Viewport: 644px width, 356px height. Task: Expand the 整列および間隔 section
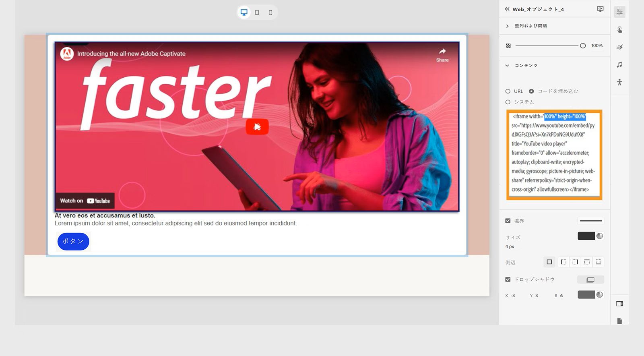point(507,26)
